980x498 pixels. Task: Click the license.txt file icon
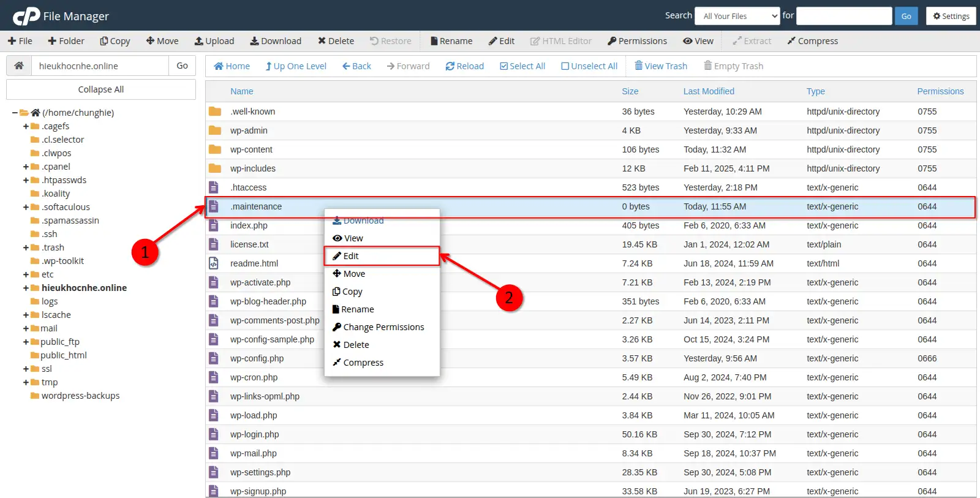coord(214,244)
